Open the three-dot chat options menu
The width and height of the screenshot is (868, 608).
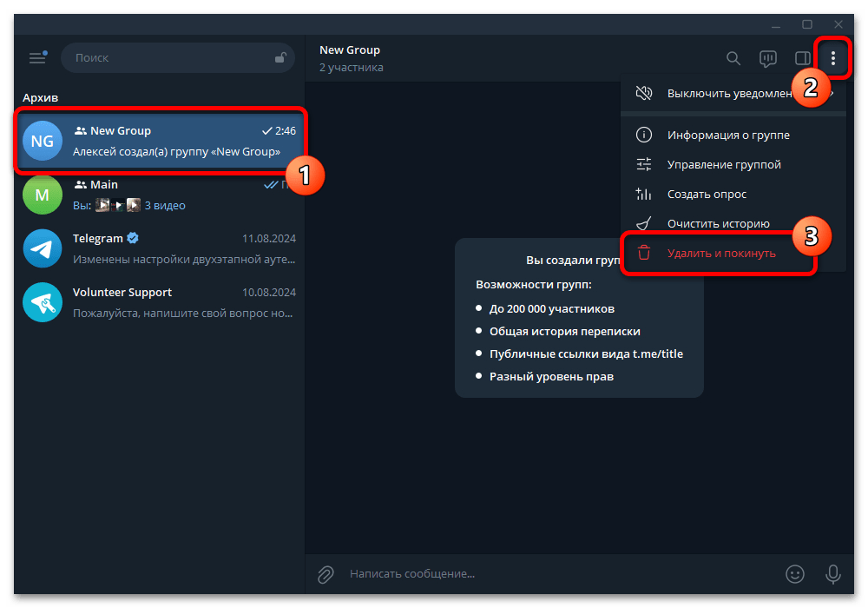click(x=833, y=58)
